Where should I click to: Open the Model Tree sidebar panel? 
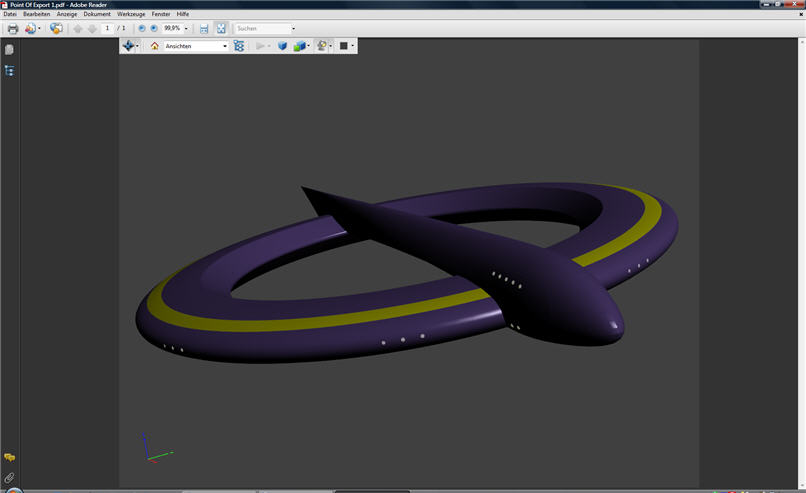pyautogui.click(x=9, y=71)
